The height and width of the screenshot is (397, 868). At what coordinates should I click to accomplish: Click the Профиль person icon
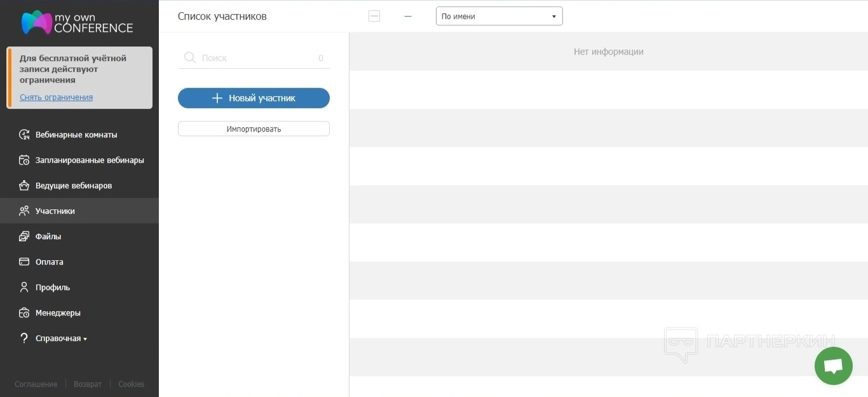[x=24, y=287]
